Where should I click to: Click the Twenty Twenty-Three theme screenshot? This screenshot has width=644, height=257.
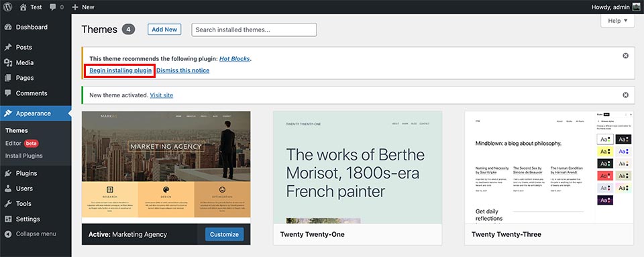point(549,167)
